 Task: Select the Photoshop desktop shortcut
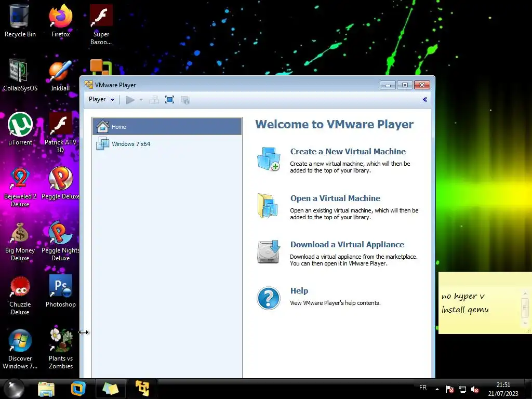(x=60, y=291)
